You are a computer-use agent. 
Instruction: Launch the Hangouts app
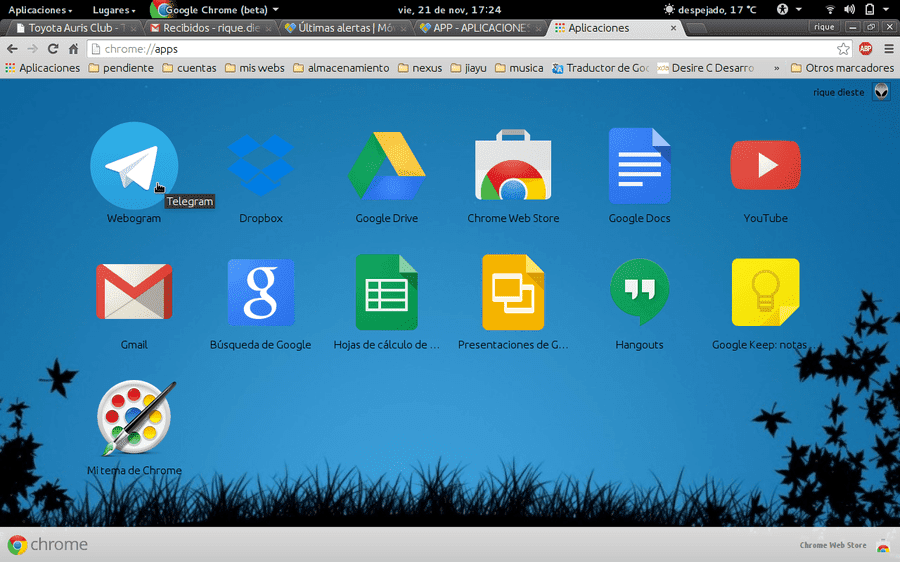(639, 292)
